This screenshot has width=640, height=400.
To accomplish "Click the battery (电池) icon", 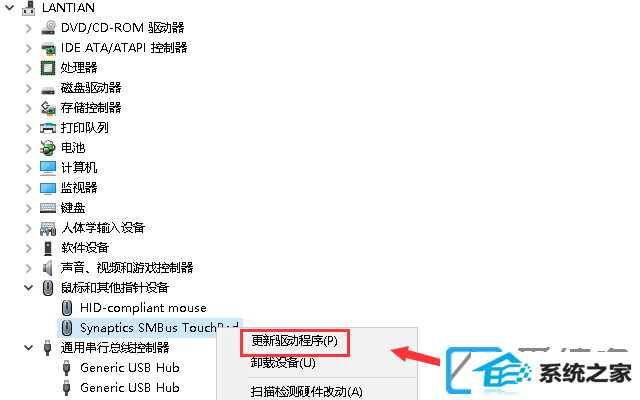I will coord(48,148).
